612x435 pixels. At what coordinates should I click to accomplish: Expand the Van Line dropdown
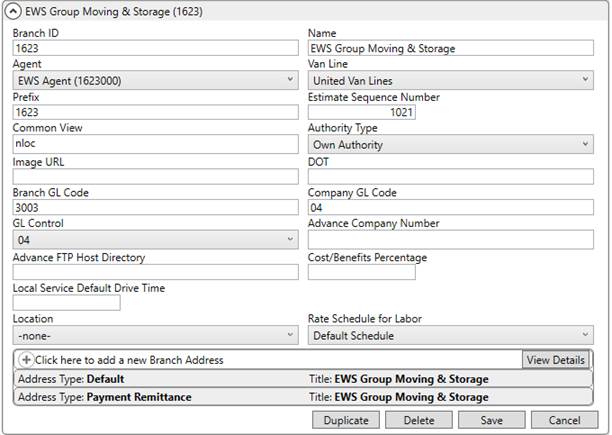click(x=450, y=80)
